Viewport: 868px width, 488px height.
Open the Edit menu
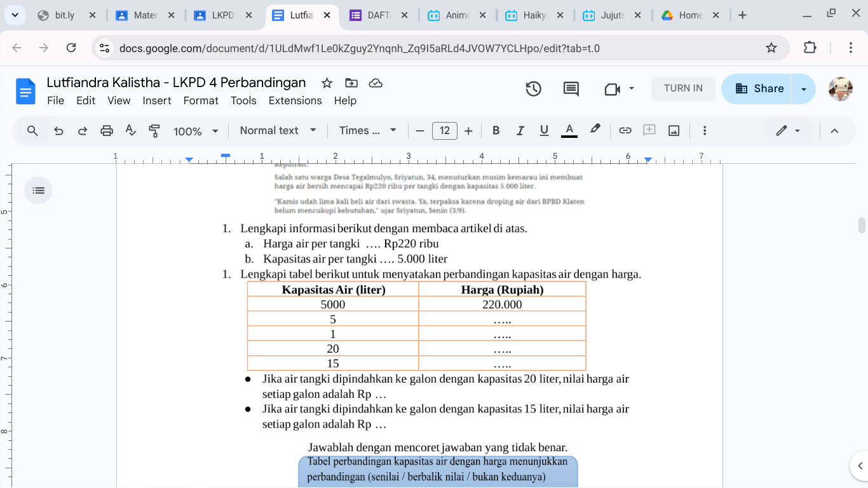click(x=86, y=100)
